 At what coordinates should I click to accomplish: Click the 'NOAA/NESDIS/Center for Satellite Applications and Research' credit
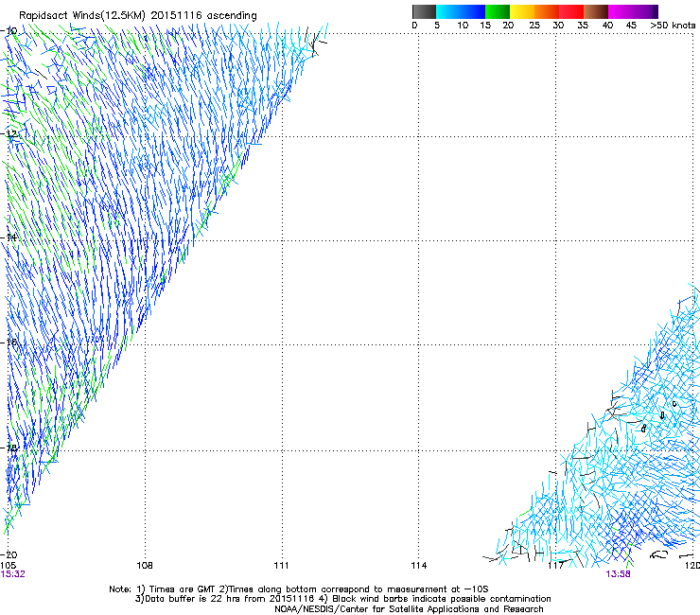click(x=409, y=609)
